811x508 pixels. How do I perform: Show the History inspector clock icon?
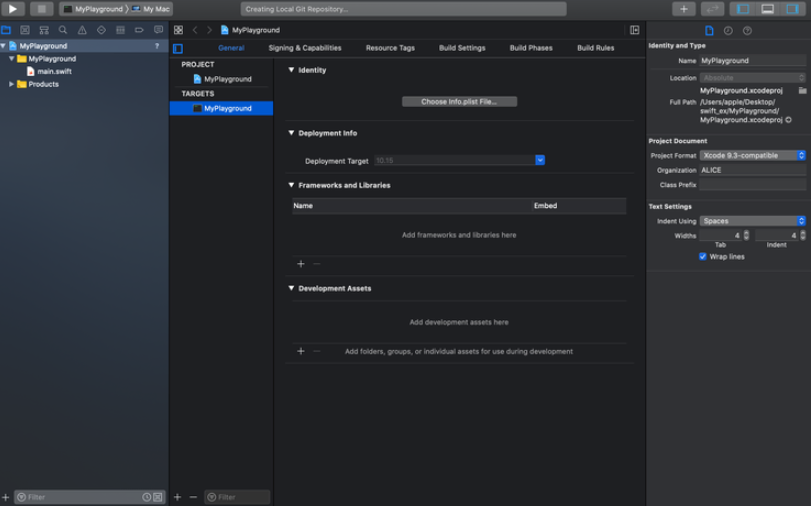pos(728,31)
